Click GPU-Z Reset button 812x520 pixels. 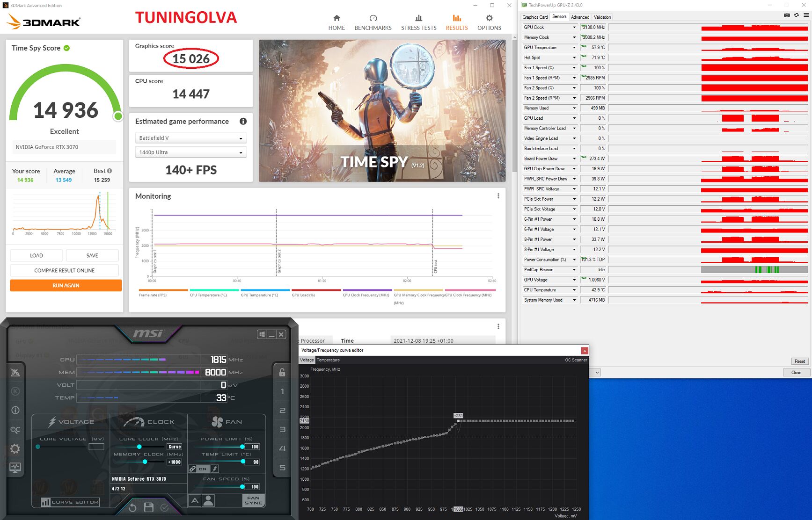[x=800, y=361]
